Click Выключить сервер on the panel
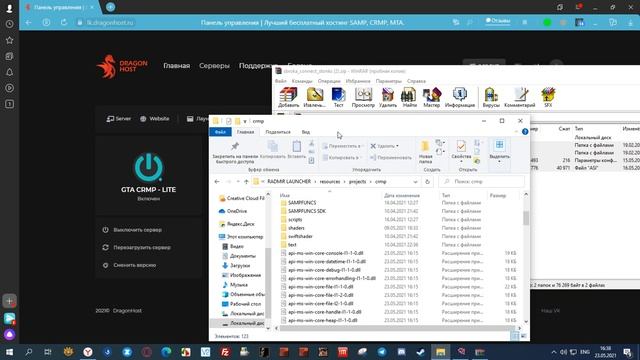 (132, 230)
